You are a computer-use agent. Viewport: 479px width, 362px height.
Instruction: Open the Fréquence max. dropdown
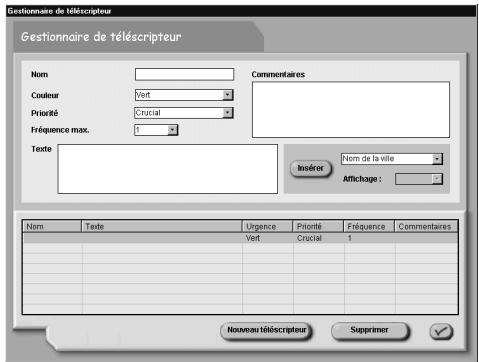156,130
